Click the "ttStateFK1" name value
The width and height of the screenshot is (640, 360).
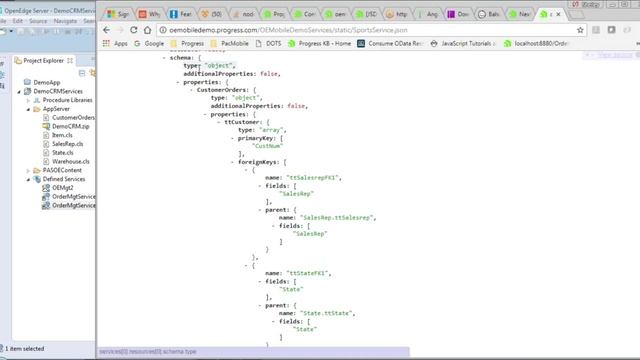308,273
